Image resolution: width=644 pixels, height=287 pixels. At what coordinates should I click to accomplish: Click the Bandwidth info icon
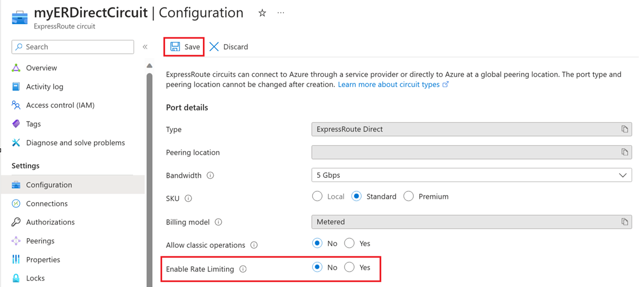tap(210, 176)
